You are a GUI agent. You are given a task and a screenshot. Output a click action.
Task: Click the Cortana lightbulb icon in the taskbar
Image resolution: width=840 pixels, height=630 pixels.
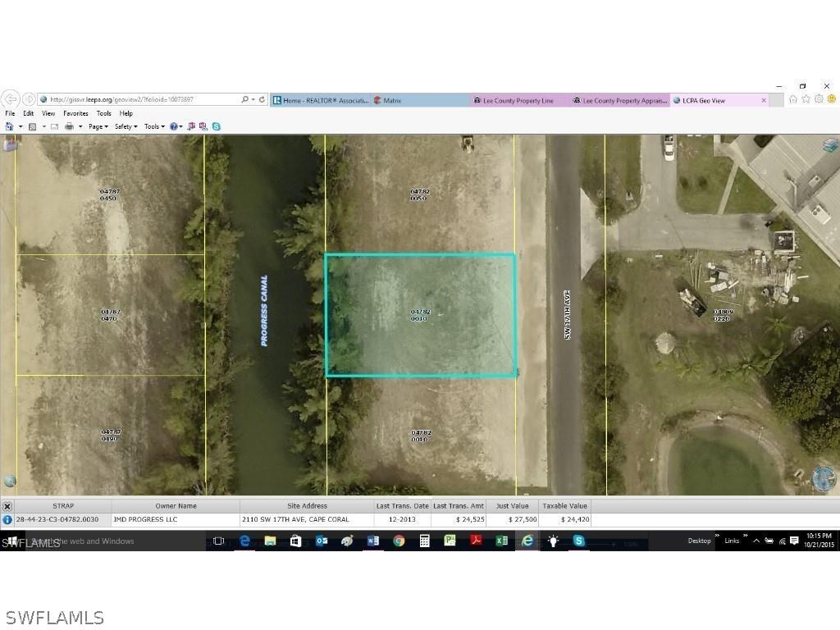click(553, 541)
